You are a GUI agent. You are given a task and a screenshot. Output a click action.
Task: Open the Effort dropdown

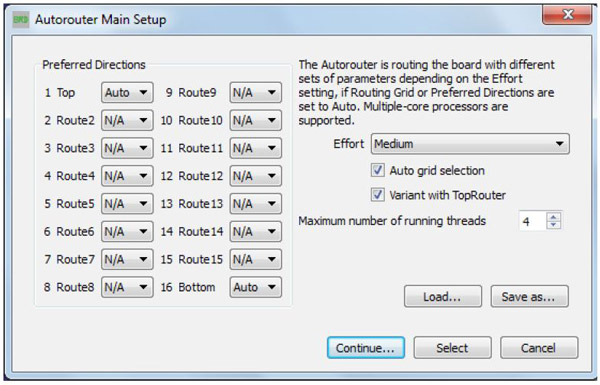tap(470, 144)
